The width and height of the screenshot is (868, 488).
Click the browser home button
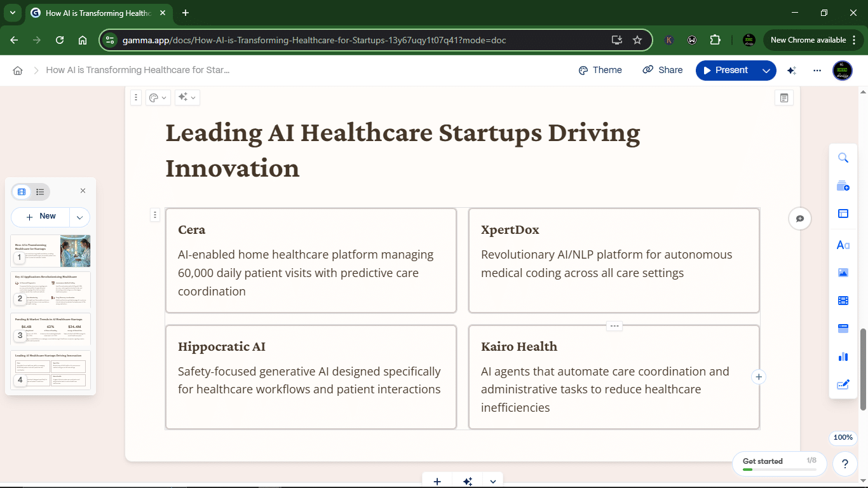(83, 40)
